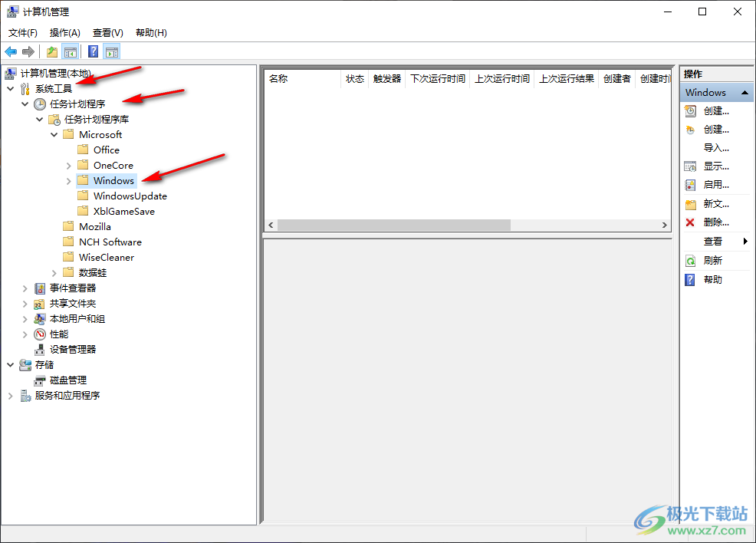
Task: Click the Disk Management (磁盘管理) icon
Action: [40, 380]
